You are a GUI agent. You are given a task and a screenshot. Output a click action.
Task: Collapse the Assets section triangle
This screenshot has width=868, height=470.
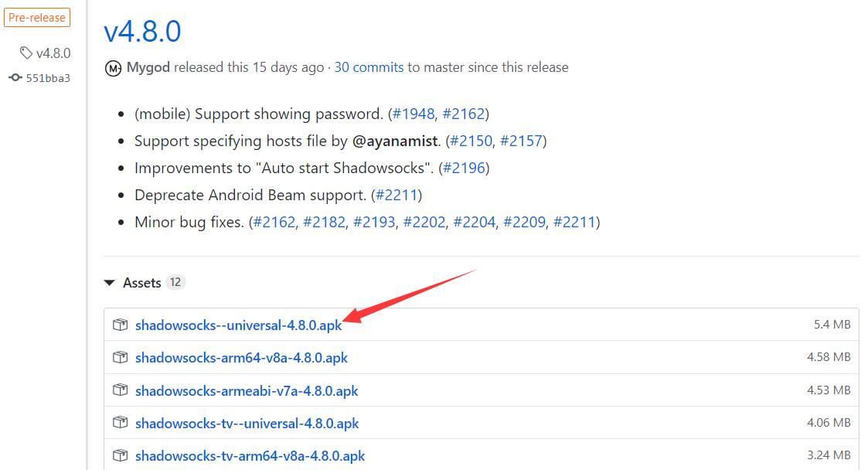[x=109, y=283]
